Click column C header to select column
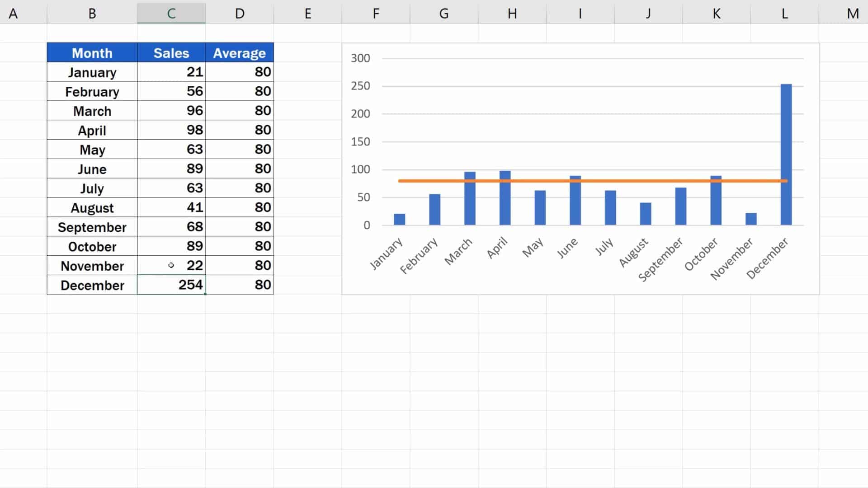Screen dimensions: 868x488 pos(171,13)
